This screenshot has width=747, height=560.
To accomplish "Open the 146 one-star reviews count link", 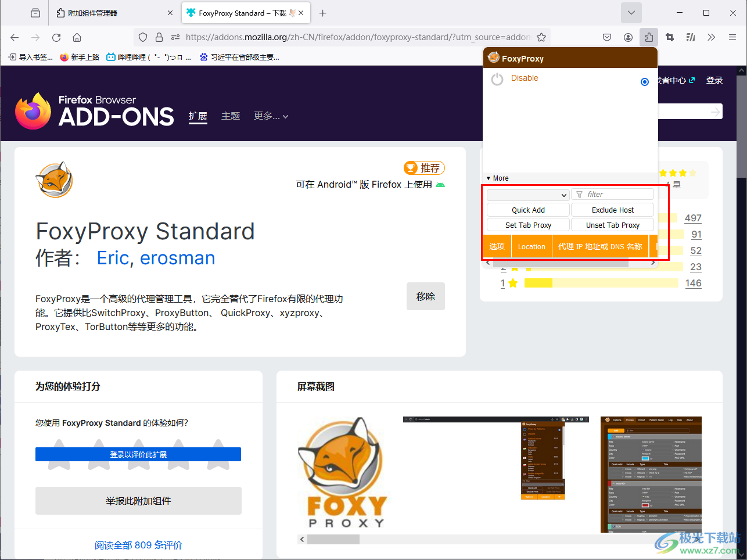I will coord(693,283).
